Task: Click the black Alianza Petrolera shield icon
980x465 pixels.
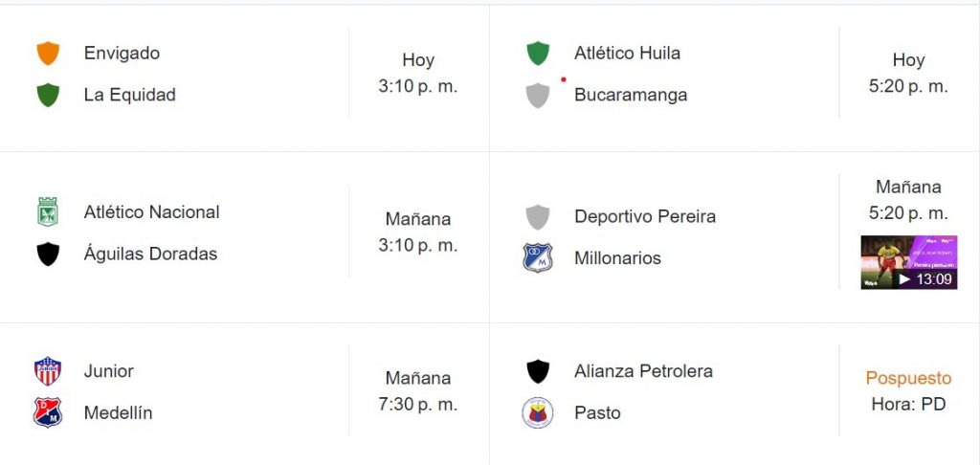Action: 538,371
